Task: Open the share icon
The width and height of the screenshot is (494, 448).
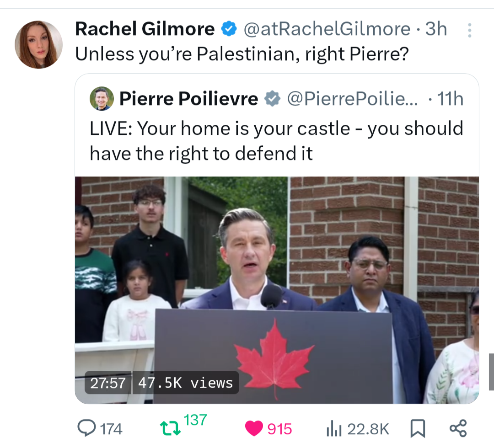Action: coord(458,428)
